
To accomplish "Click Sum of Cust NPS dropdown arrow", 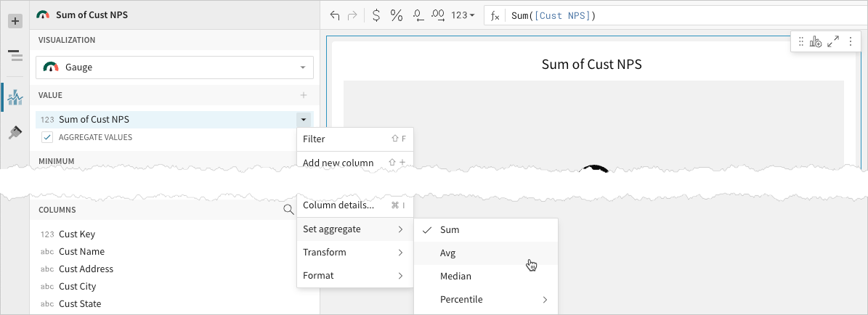I will point(303,119).
